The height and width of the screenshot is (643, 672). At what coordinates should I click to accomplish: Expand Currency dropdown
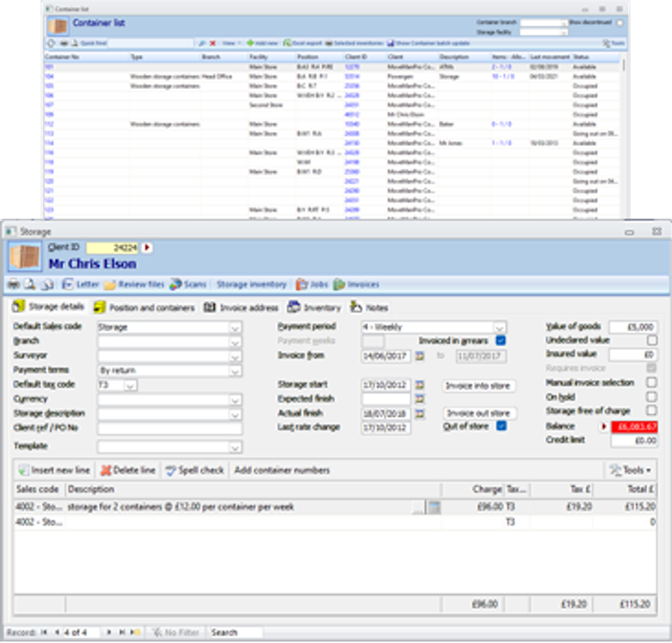(235, 400)
